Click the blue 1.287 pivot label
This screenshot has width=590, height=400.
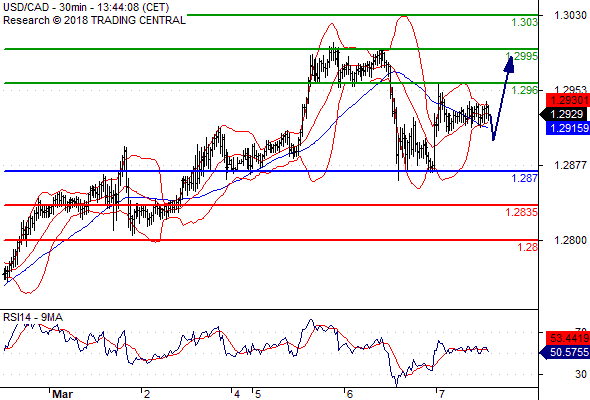click(525, 178)
